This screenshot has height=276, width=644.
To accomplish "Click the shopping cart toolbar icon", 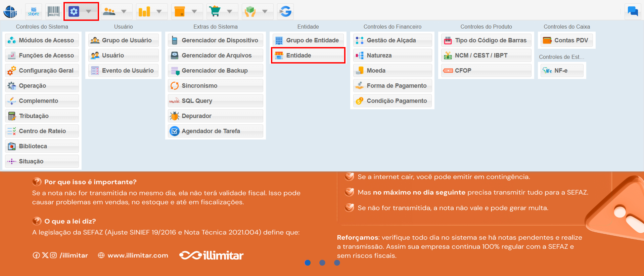I will pos(215,12).
